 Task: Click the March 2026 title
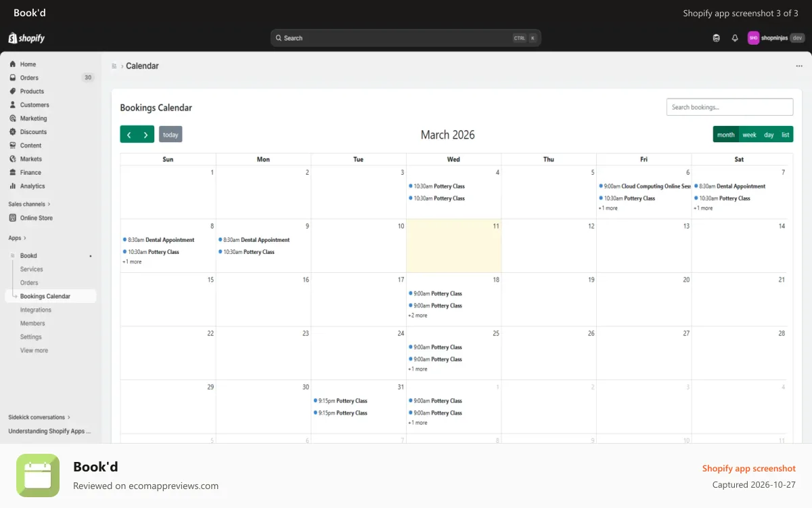(x=448, y=135)
